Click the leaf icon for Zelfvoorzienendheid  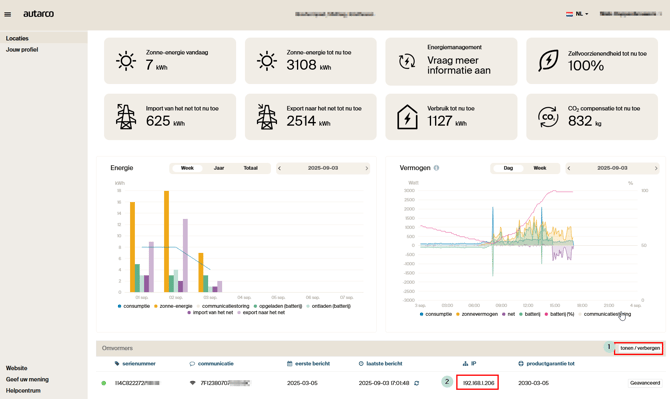tap(548, 61)
